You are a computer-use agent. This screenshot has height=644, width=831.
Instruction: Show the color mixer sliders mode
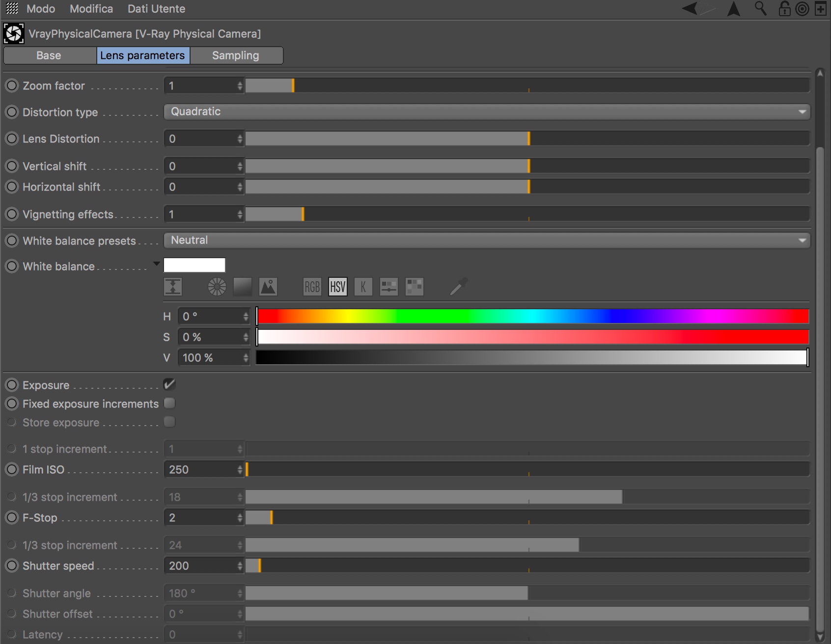tap(389, 287)
